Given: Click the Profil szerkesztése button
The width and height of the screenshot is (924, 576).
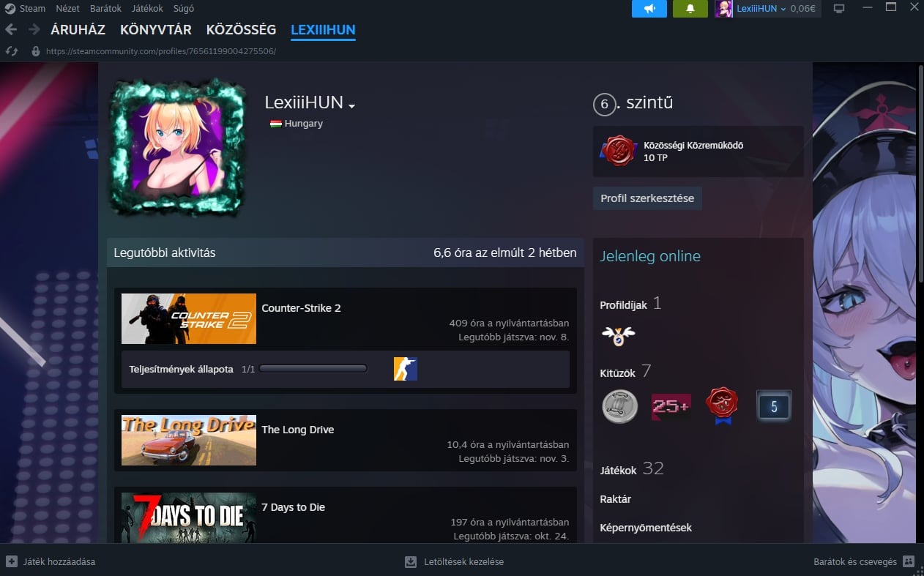Looking at the screenshot, I should pyautogui.click(x=647, y=198).
